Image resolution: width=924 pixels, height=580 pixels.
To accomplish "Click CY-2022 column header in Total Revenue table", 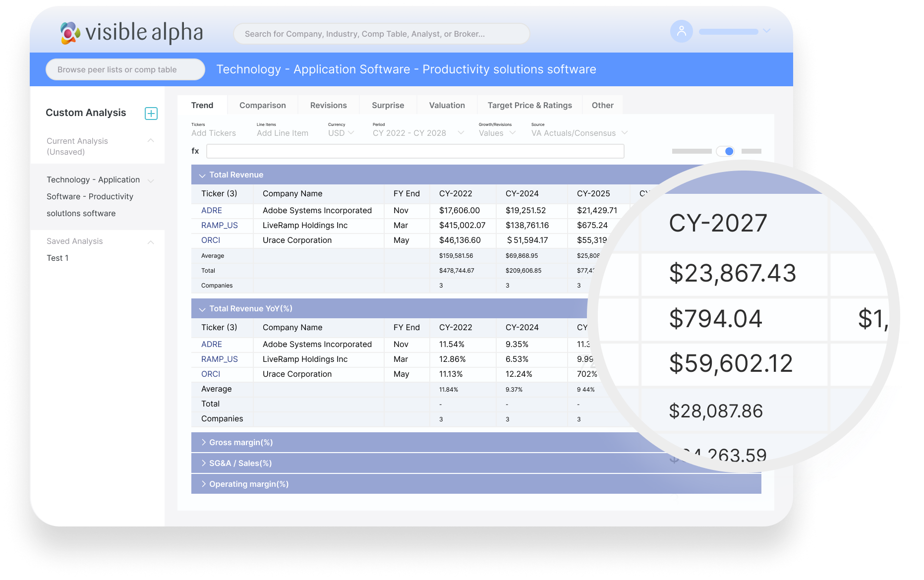I will pyautogui.click(x=456, y=193).
